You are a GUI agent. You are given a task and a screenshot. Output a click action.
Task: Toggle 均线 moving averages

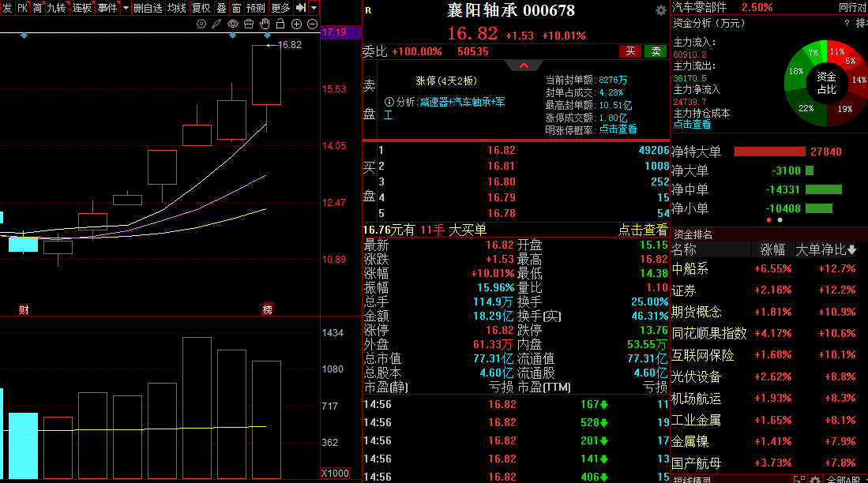[177, 8]
